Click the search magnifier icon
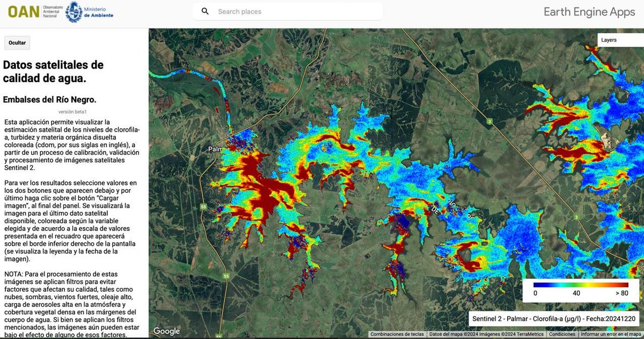 point(205,11)
